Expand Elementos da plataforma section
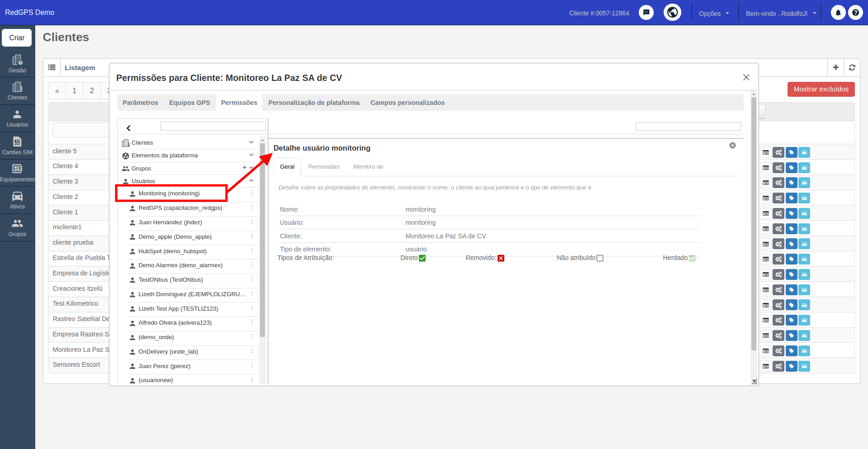The height and width of the screenshot is (449, 868). tap(251, 155)
